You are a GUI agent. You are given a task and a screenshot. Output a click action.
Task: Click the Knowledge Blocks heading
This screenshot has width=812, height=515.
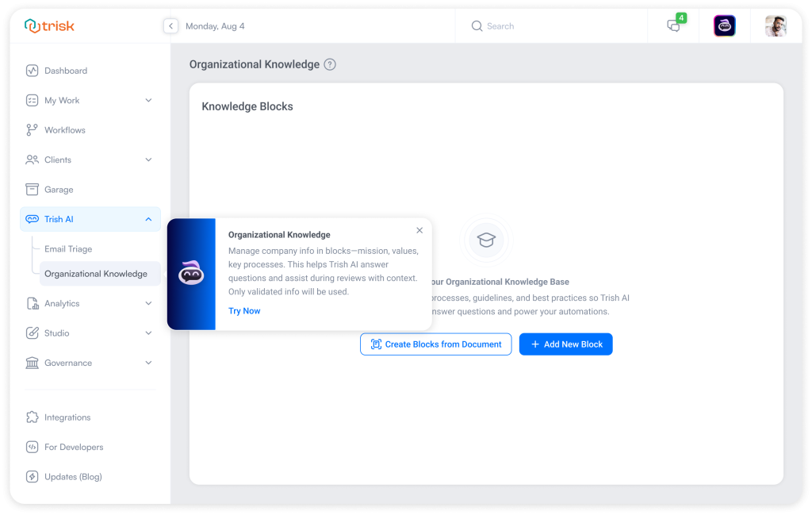tap(247, 106)
